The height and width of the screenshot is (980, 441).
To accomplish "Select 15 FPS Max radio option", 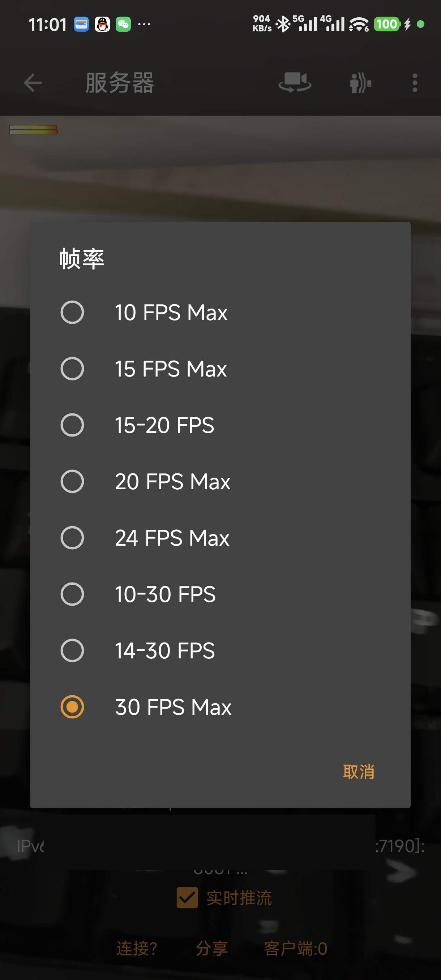I will (x=72, y=369).
